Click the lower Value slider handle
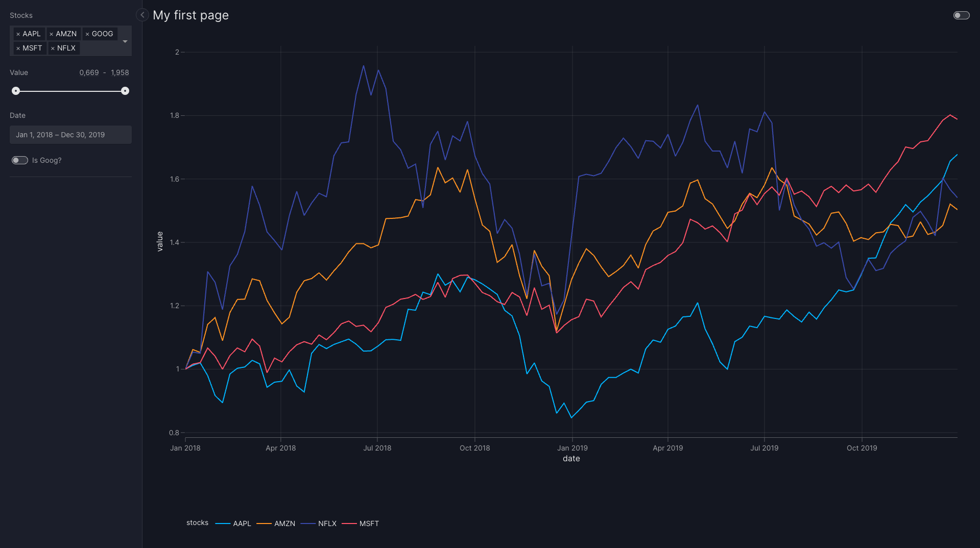980x548 pixels. click(16, 91)
